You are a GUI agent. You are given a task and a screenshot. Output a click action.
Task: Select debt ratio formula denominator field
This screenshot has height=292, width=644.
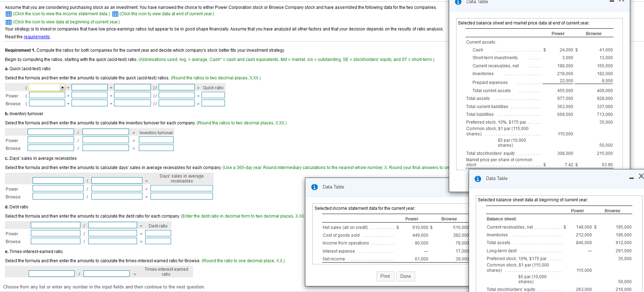[113, 225]
